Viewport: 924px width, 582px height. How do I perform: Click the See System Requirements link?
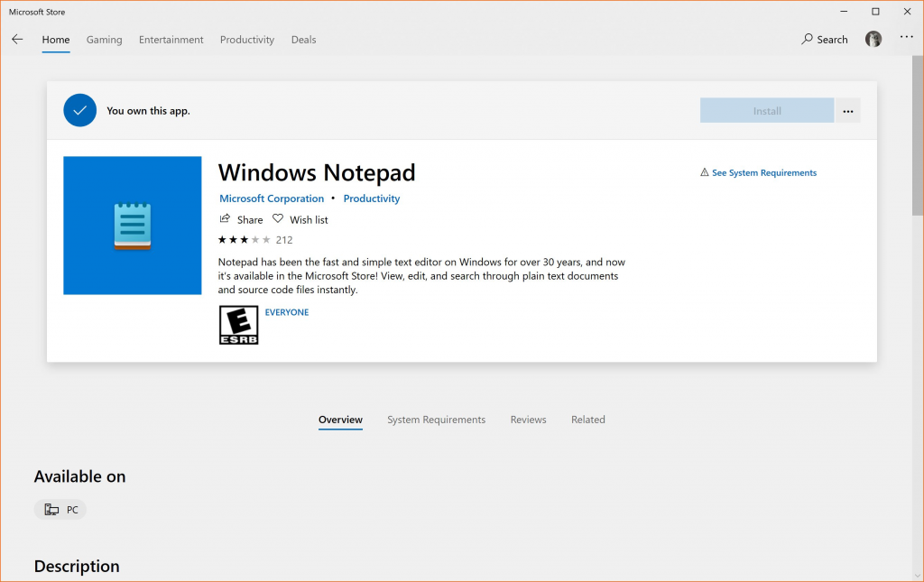pos(763,172)
